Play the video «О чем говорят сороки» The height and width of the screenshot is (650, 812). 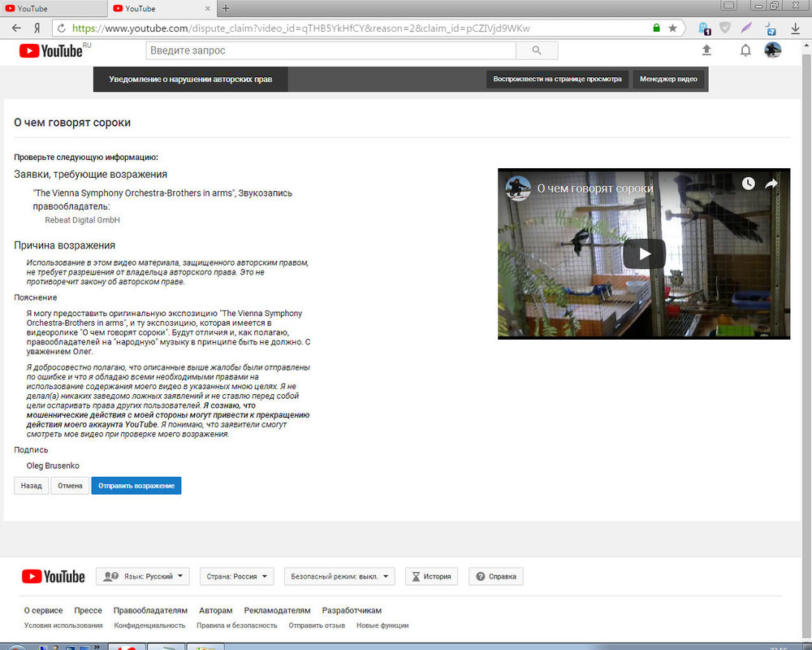644,253
